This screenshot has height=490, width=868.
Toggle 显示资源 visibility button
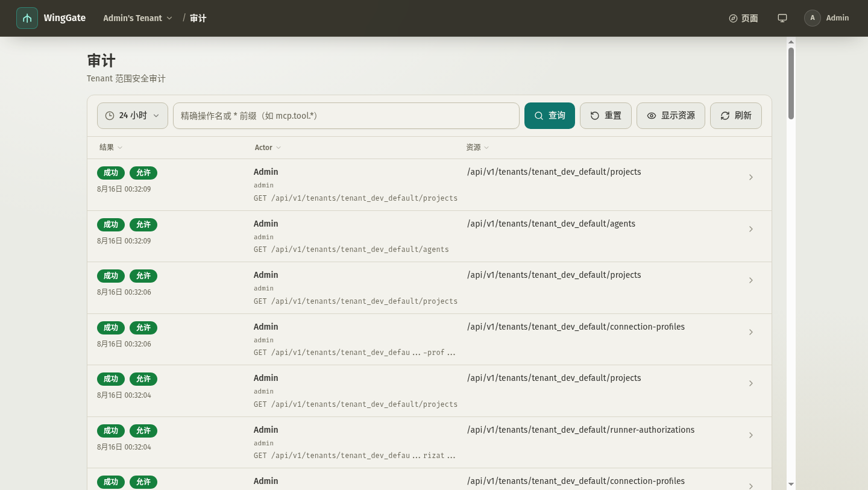point(671,116)
